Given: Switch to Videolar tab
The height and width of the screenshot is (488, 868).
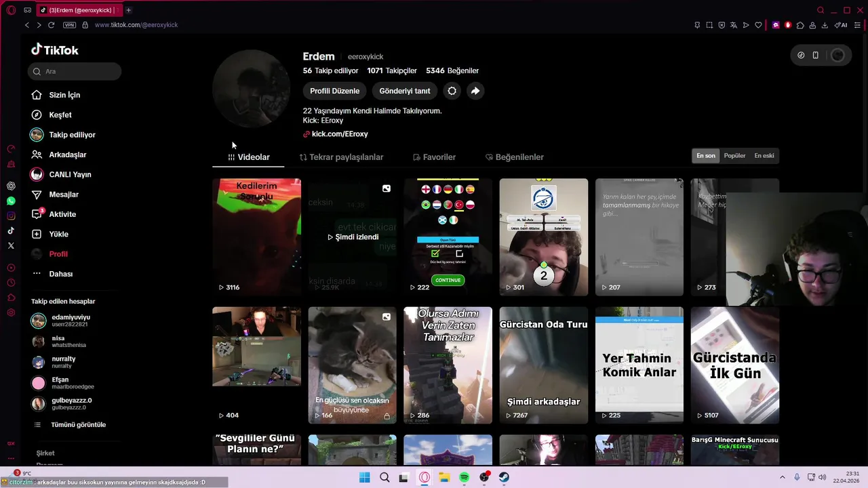Looking at the screenshot, I should point(248,157).
